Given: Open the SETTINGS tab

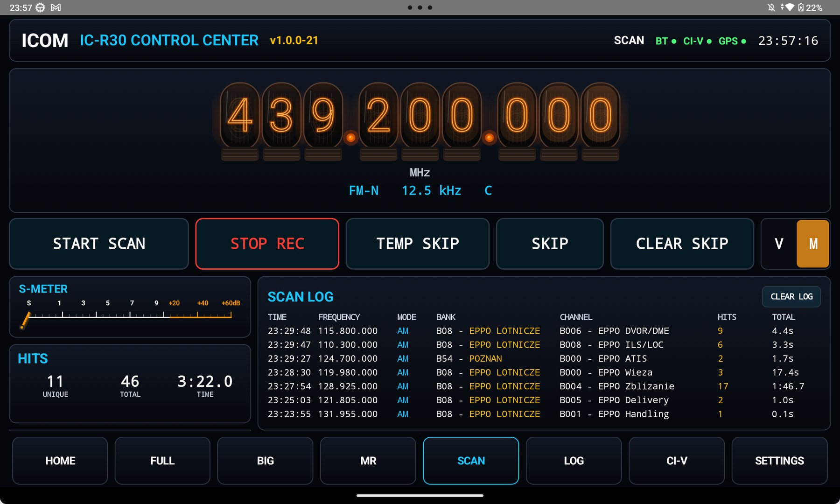Looking at the screenshot, I should [x=779, y=461].
